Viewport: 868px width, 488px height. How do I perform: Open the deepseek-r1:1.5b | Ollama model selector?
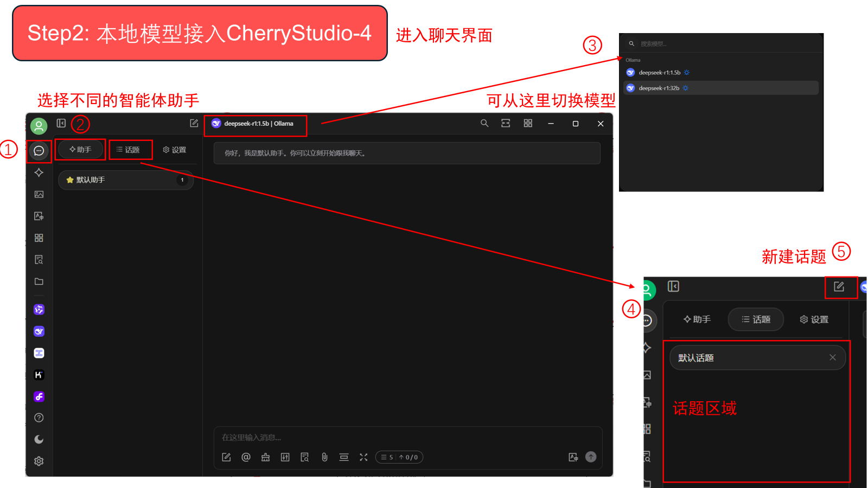pos(253,124)
